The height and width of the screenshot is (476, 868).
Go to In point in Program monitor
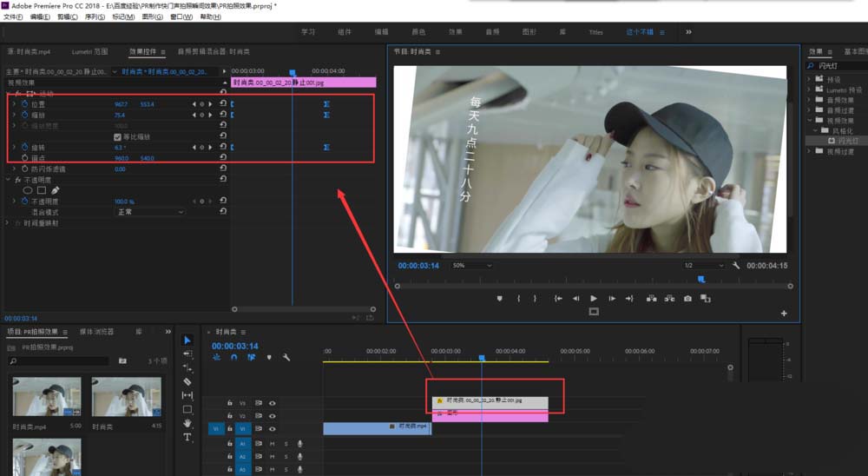coord(558,298)
